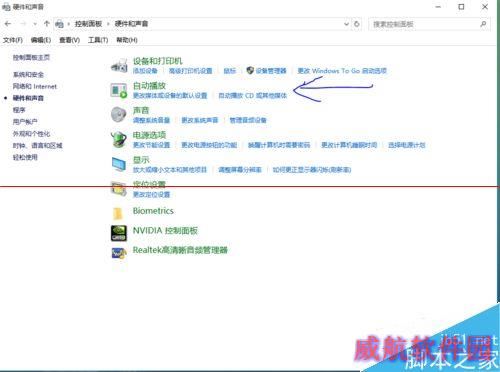Click the 唤醒计算机时需要密码 link
Screen dimensions: 500x372
click(279, 145)
